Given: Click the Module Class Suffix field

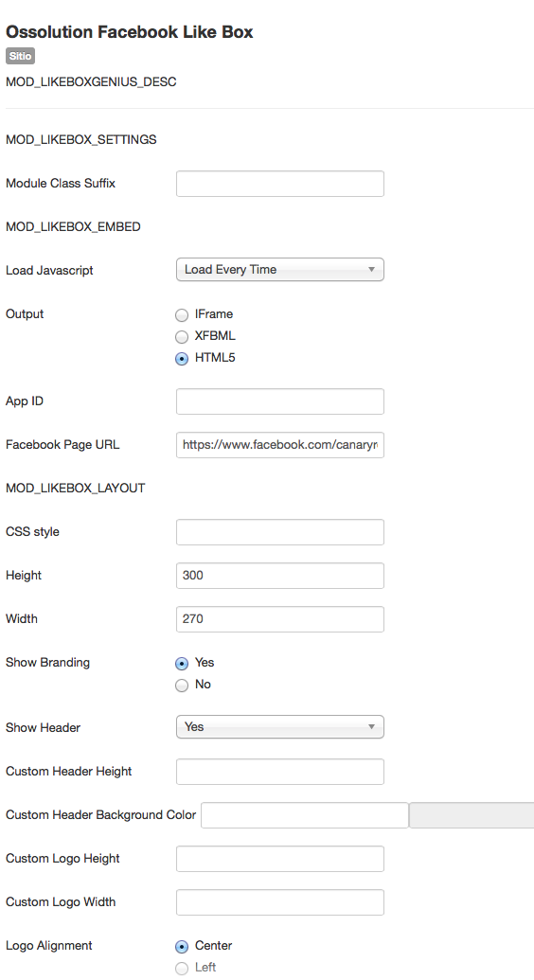Looking at the screenshot, I should click(280, 184).
